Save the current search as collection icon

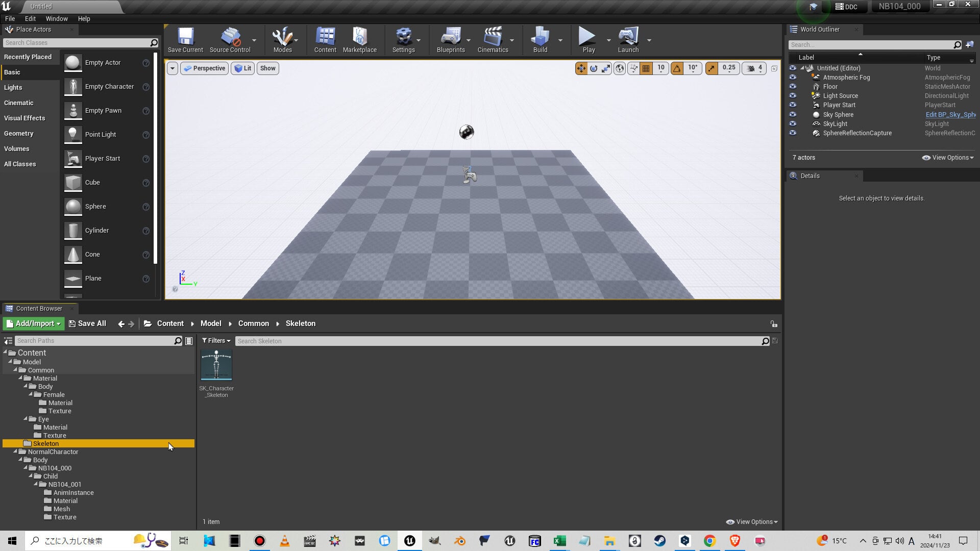coord(775,341)
